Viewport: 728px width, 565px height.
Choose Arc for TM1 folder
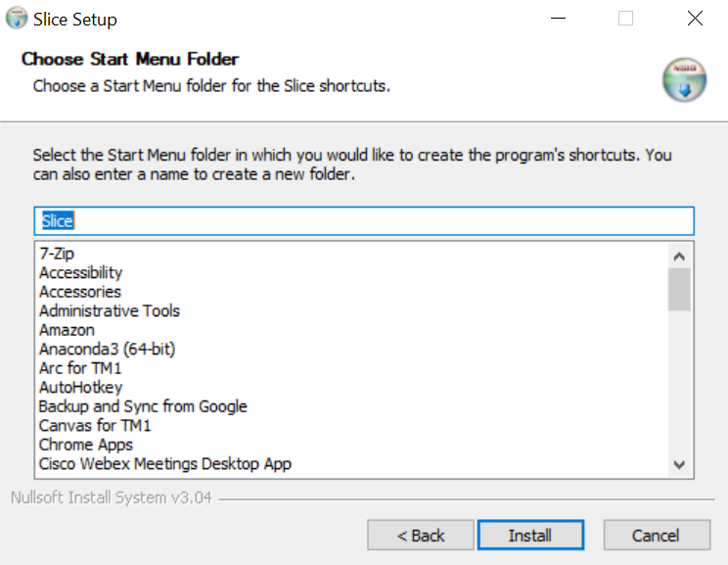(80, 368)
